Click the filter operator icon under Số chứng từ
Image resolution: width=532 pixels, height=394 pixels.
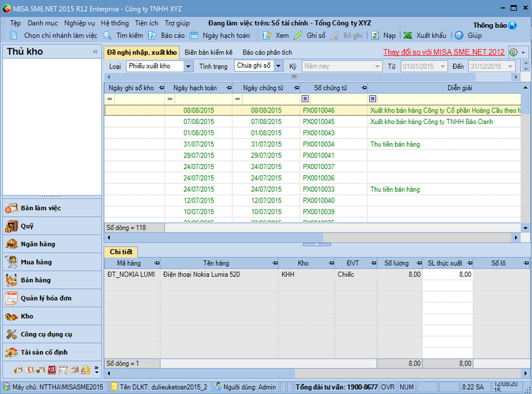(x=305, y=99)
